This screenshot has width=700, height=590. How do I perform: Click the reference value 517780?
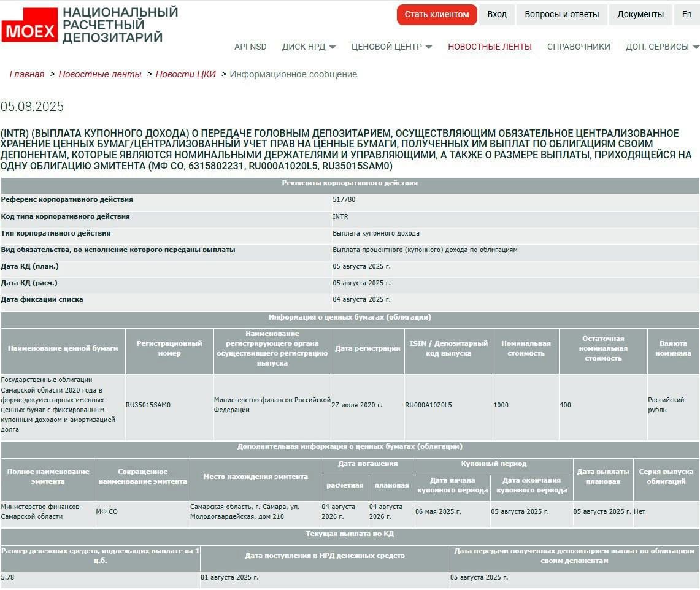[x=344, y=199]
